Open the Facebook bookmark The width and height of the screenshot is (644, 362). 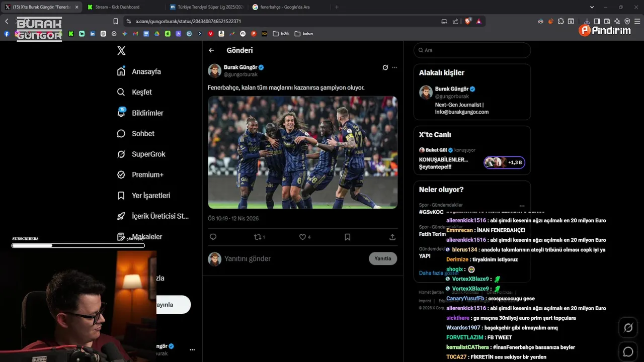(7, 34)
